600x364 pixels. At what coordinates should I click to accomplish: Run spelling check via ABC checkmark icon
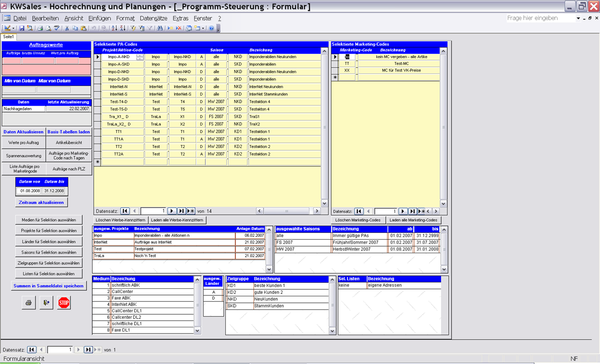[x=56, y=28]
